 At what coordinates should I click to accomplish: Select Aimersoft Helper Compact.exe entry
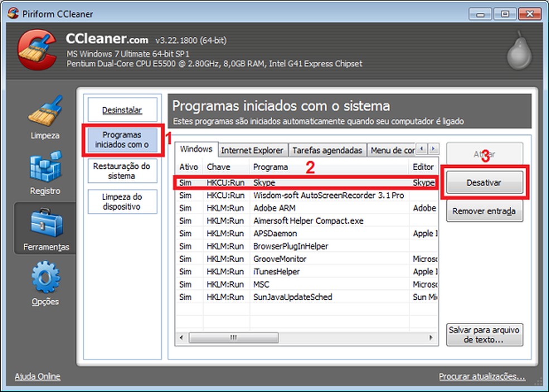pyautogui.click(x=307, y=221)
